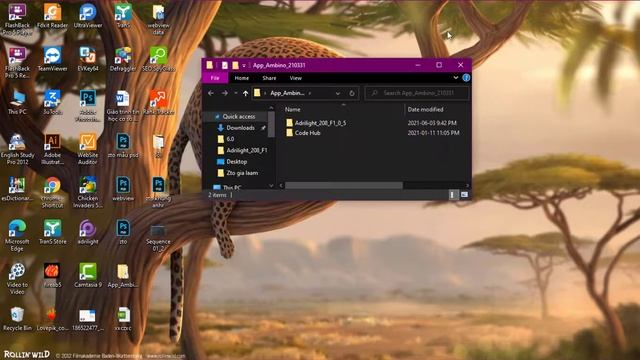Switch to large icons view in status bar
This screenshot has width=640, height=360.
coord(464,195)
